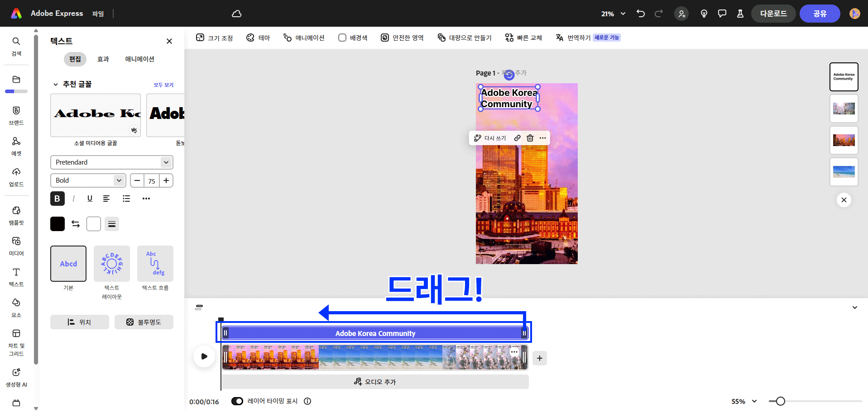Image resolution: width=868 pixels, height=412 pixels.
Task: Open the Pretendard font family dropdown
Action: click(112, 162)
